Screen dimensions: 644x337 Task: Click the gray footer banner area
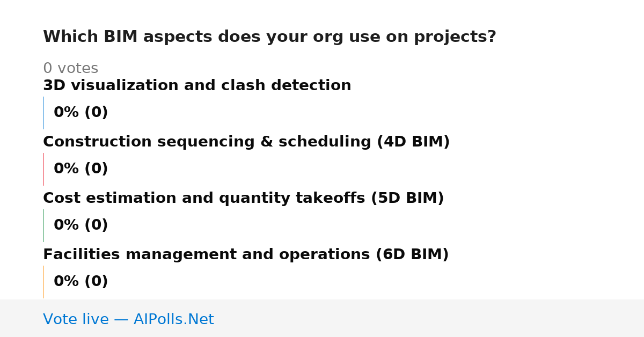pyautogui.click(x=322, y=318)
